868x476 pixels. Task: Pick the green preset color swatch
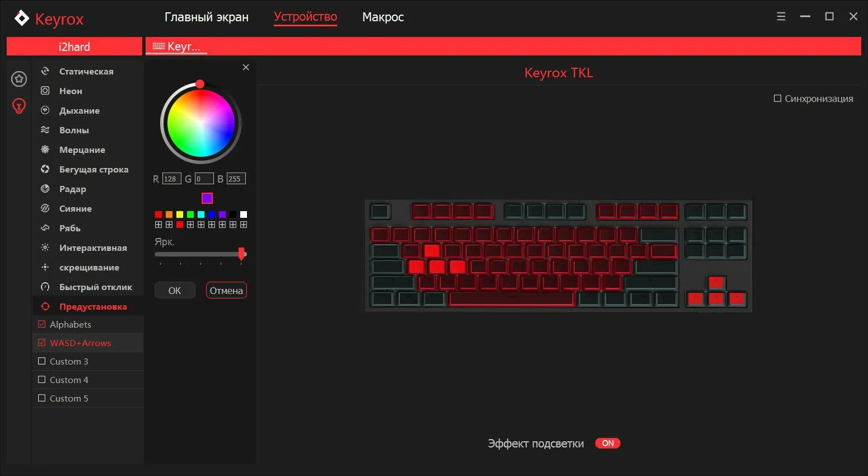click(190, 214)
